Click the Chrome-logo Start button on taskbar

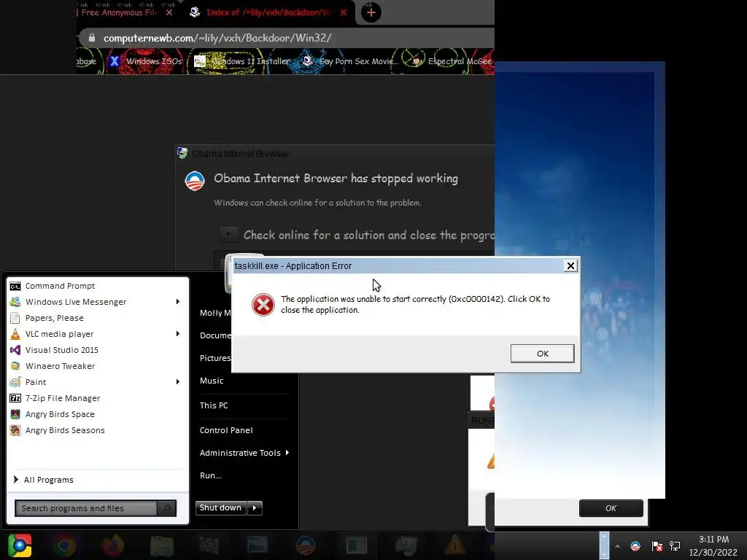coord(20,545)
